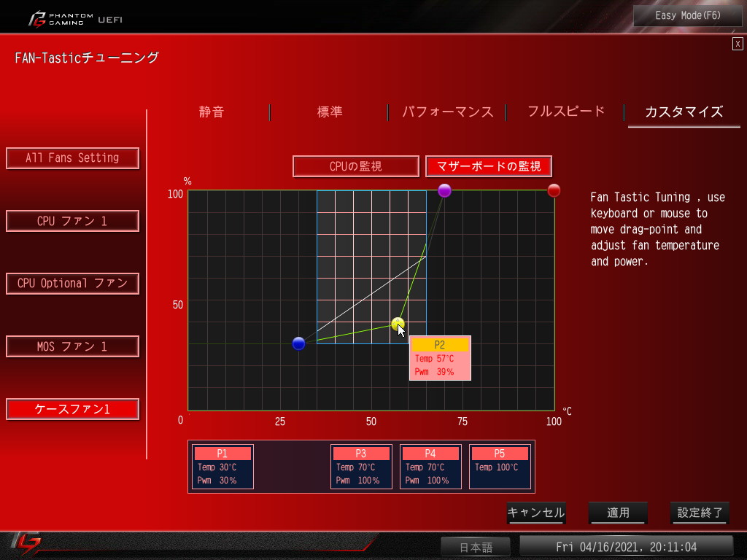Viewport: 747px width, 560px height.
Task: Select CPU Optional ファン
Action: (x=72, y=284)
